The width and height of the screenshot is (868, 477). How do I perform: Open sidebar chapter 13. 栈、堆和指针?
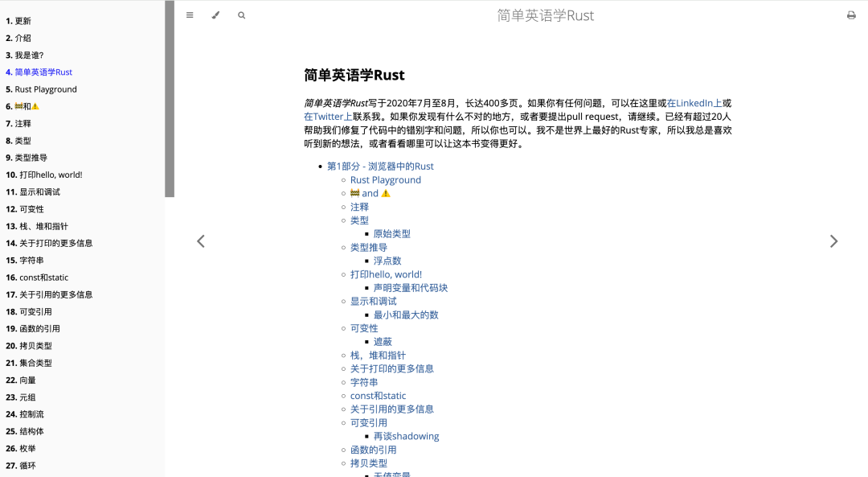click(x=36, y=226)
